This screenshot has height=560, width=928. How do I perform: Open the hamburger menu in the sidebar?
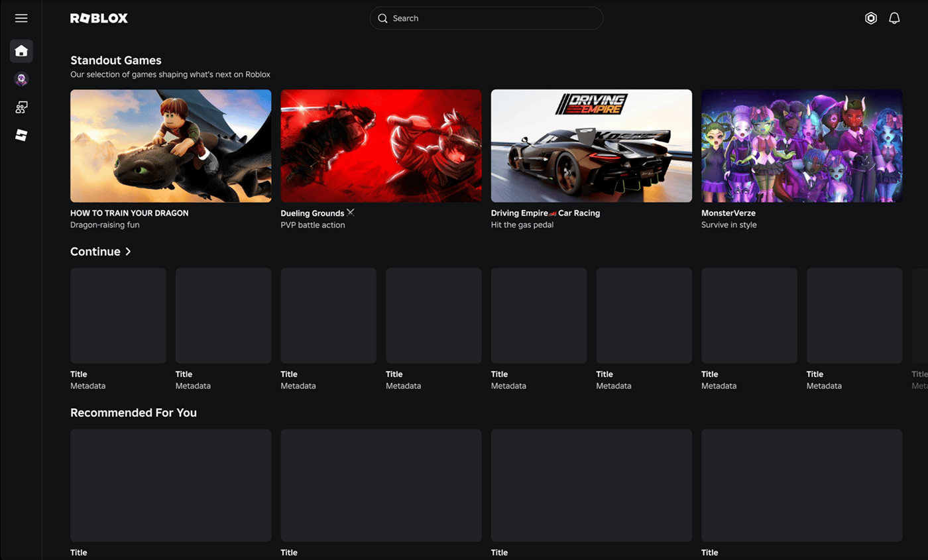click(21, 19)
